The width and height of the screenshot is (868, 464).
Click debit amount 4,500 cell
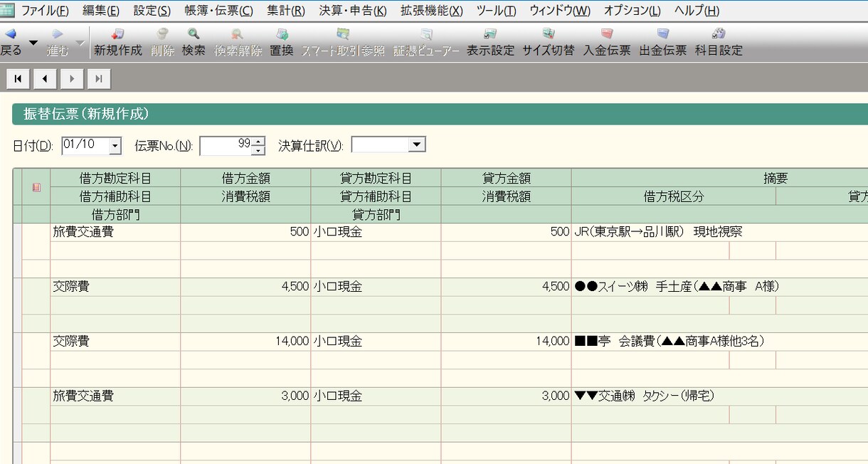245,287
